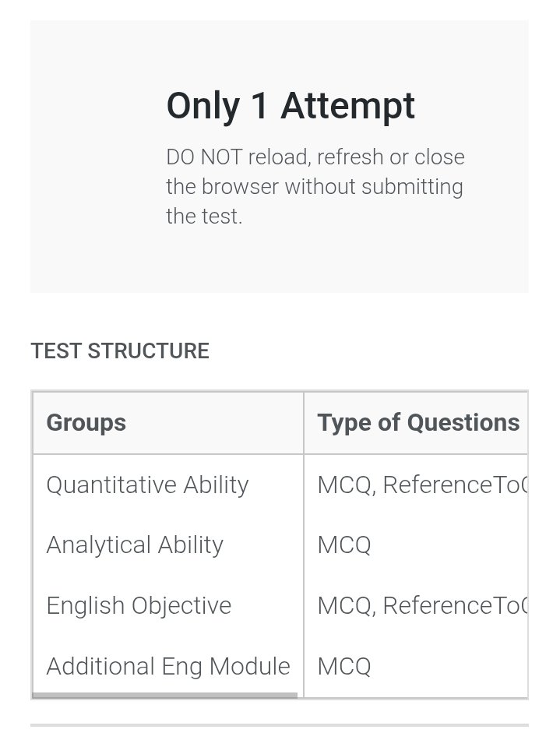Click the "the test." line of the warning

tap(204, 216)
